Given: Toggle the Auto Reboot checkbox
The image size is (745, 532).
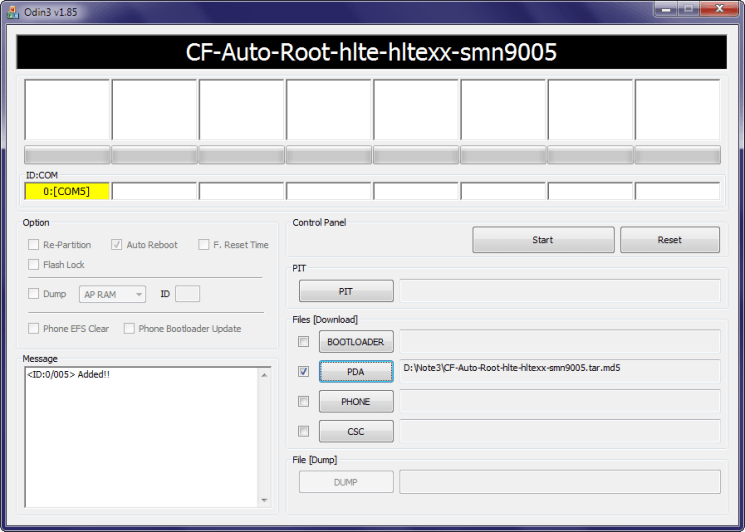Looking at the screenshot, I should (x=116, y=245).
